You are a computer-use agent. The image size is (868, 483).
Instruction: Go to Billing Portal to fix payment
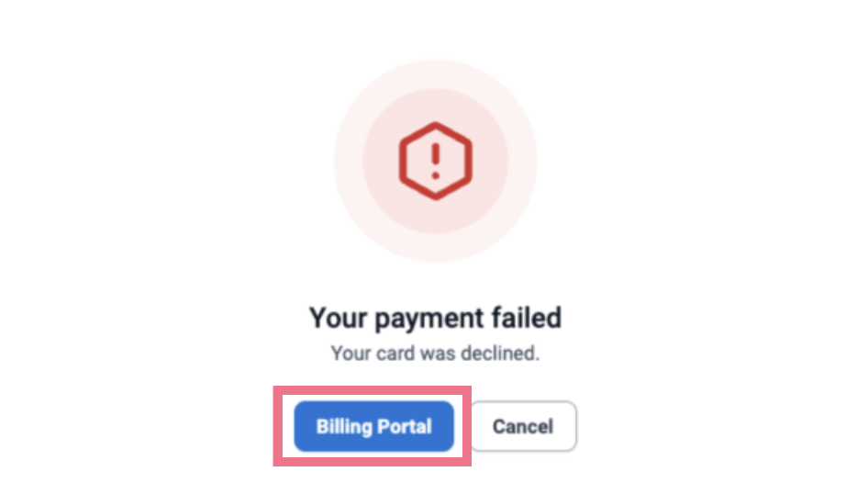[373, 426]
